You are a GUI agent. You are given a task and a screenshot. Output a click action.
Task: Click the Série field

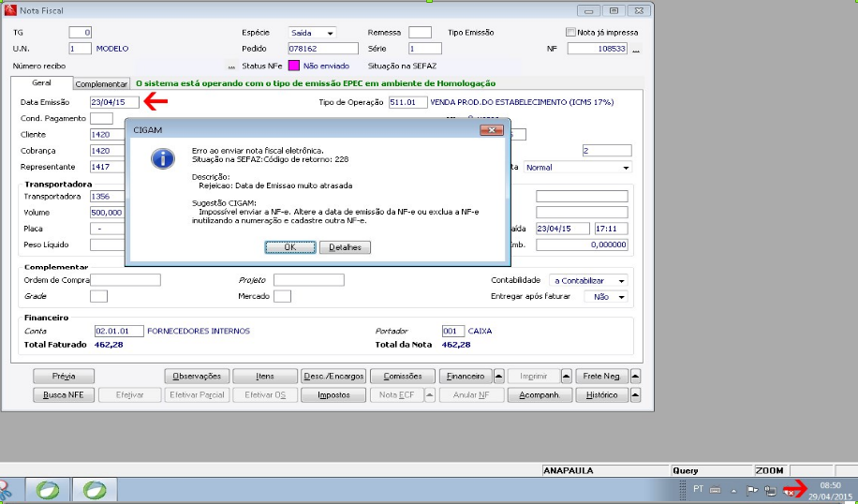point(425,49)
